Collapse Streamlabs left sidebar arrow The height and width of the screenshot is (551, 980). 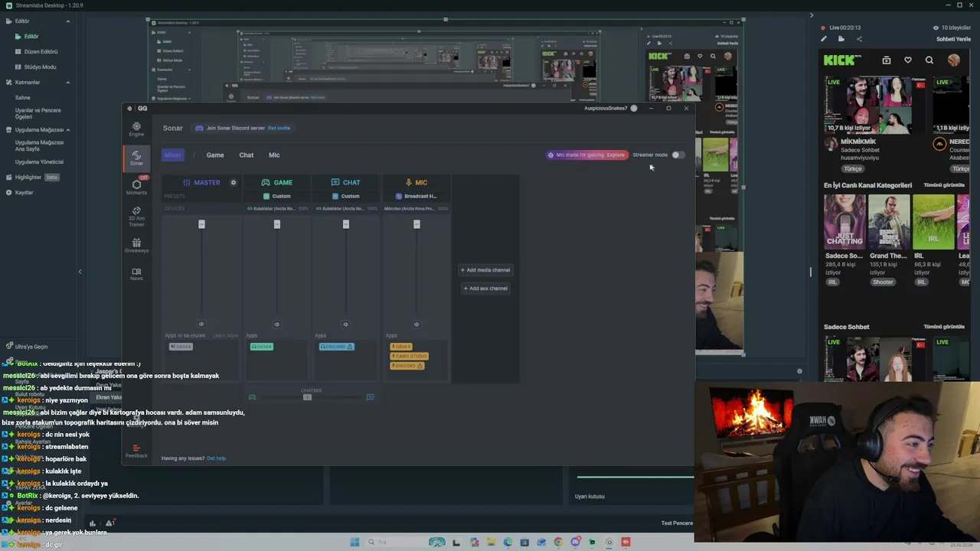(80, 272)
